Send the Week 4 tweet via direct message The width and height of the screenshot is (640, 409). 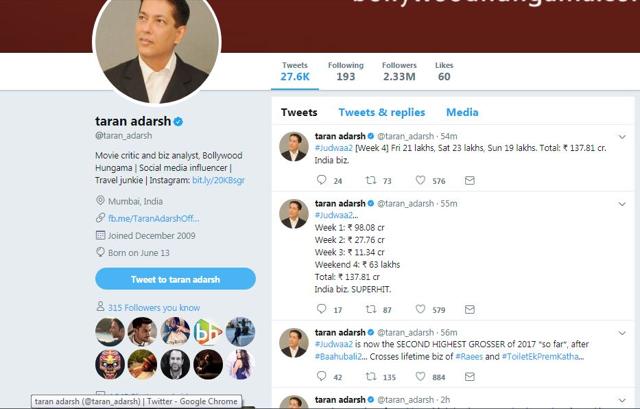click(470, 180)
